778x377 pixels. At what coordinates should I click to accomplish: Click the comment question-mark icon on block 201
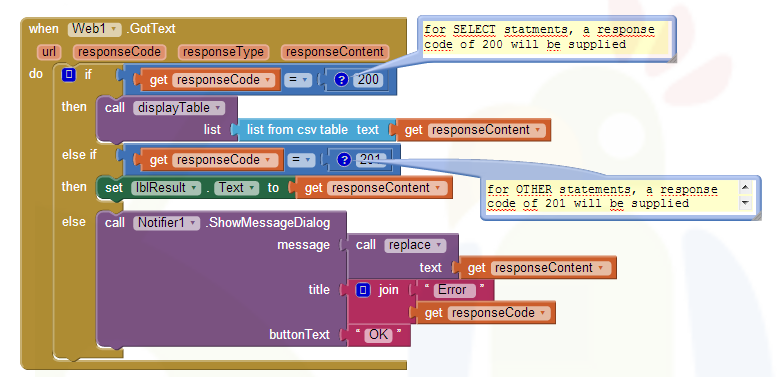pyautogui.click(x=344, y=160)
